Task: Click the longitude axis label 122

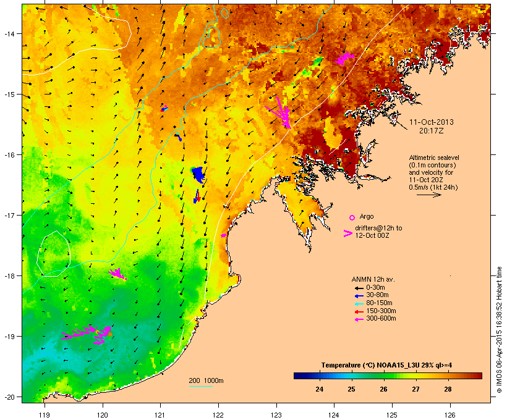Action: pos(218,415)
